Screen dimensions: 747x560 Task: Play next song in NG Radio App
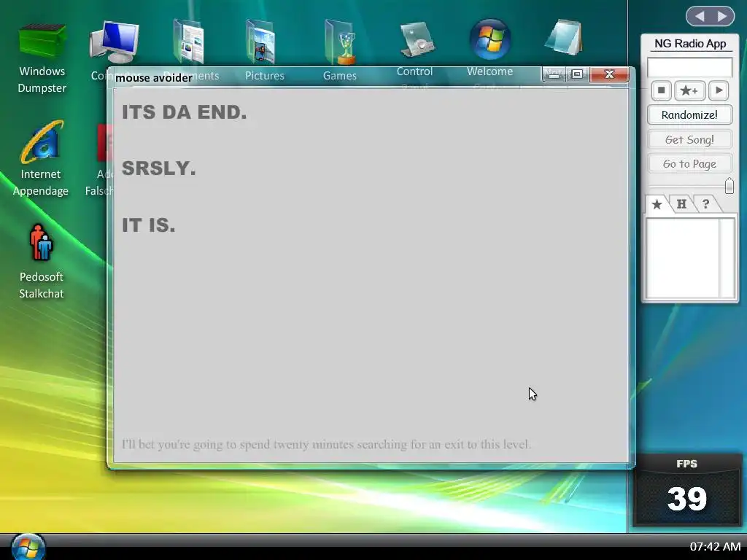click(719, 90)
